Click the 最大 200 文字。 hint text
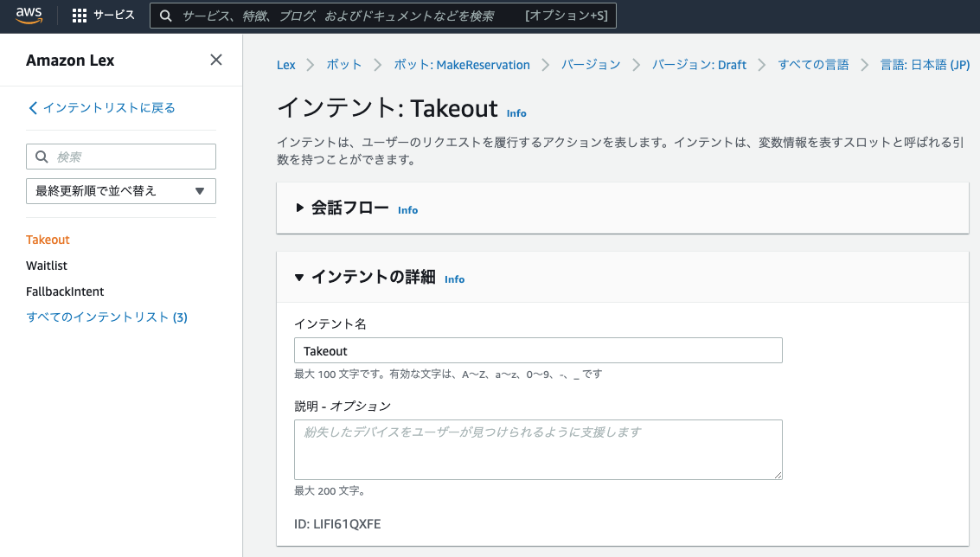The width and height of the screenshot is (980, 557). coord(330,491)
